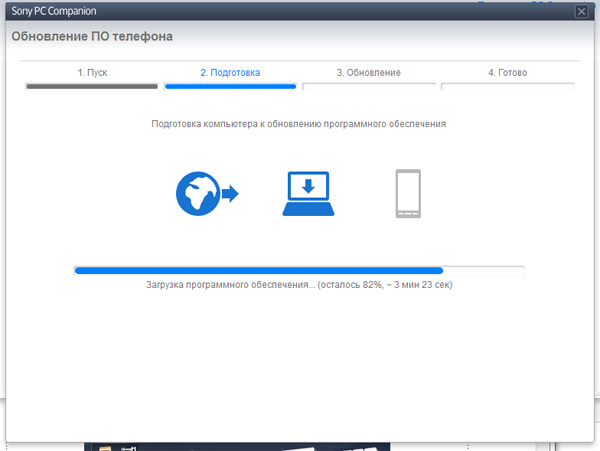Click the "Обновление ПО телефона" heading

92,37
